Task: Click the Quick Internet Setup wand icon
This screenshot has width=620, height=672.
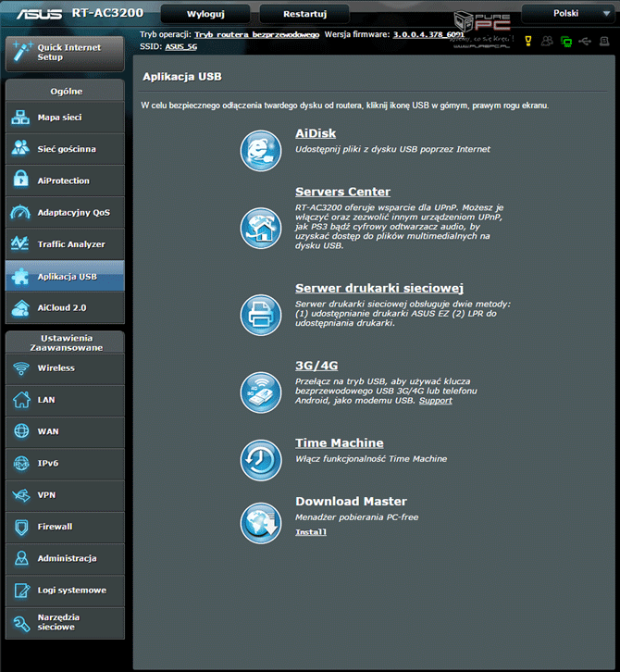Action: (21, 52)
